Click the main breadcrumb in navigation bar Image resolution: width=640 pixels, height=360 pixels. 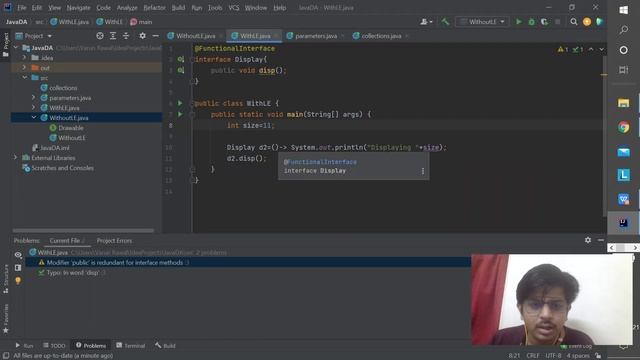(141, 22)
